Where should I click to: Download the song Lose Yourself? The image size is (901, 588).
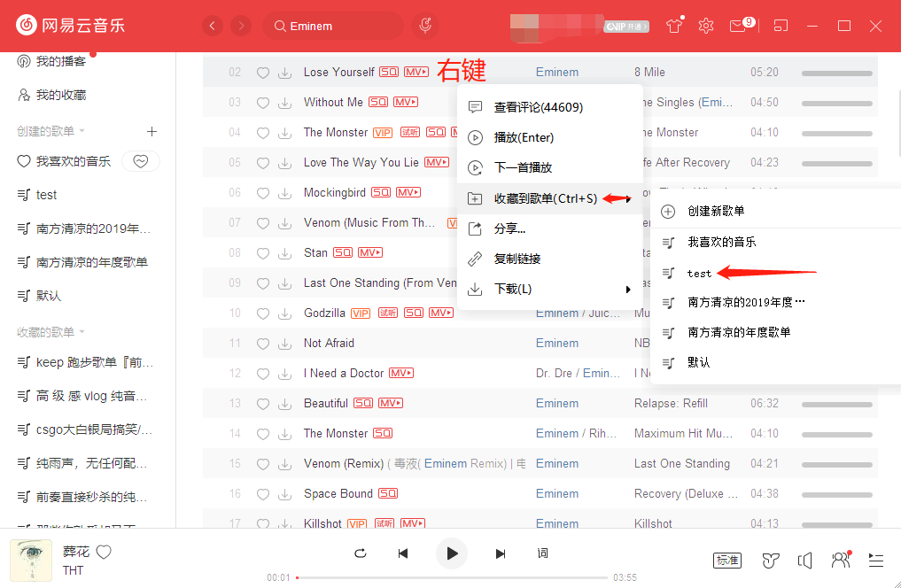(x=284, y=73)
